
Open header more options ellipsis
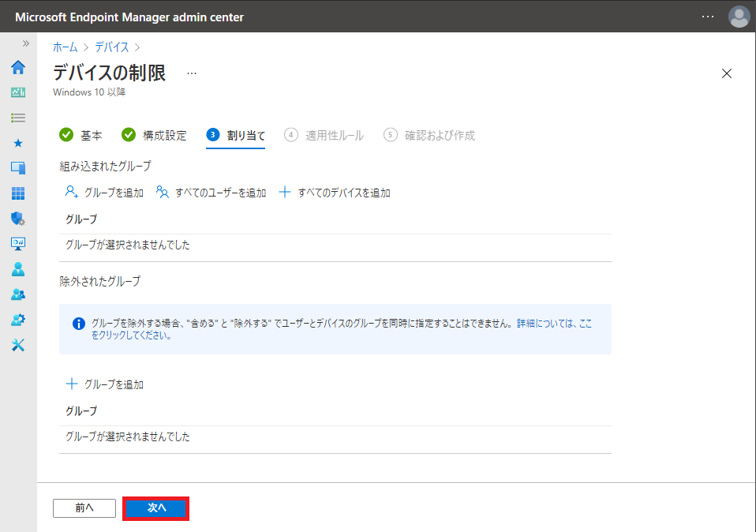pos(708,17)
